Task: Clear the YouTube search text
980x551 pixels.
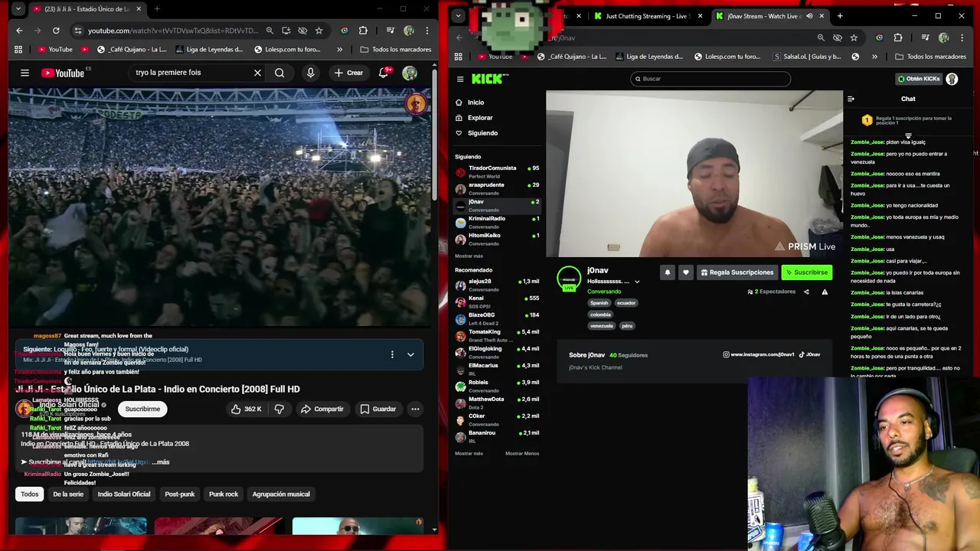Action: click(257, 73)
